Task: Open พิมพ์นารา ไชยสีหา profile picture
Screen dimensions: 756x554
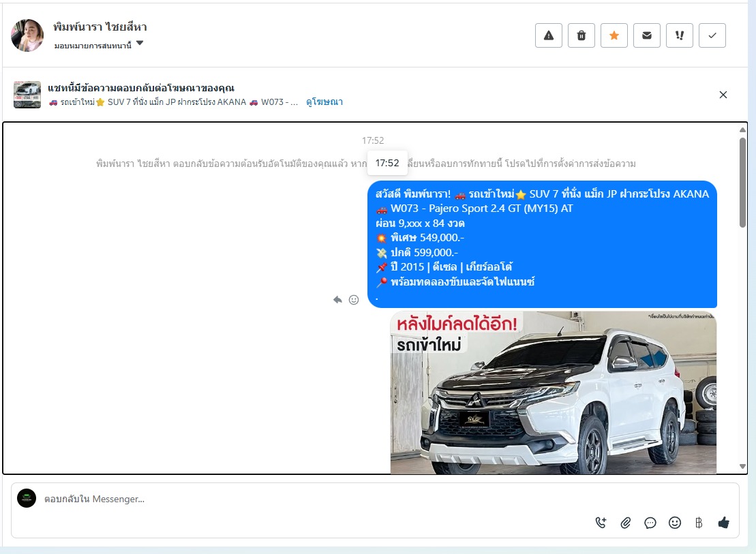Action: (x=27, y=35)
